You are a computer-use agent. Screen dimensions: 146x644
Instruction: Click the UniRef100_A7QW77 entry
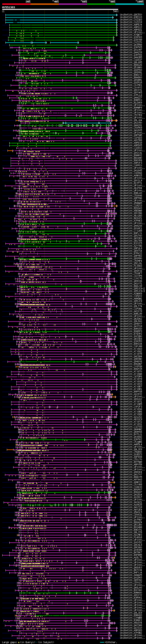(x=131, y=35)
